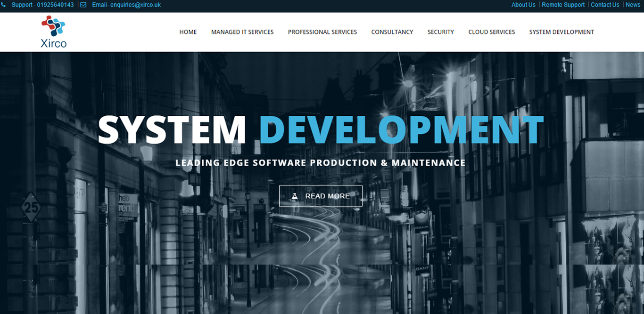
Task: Select the Home menu item
Action: click(x=188, y=32)
